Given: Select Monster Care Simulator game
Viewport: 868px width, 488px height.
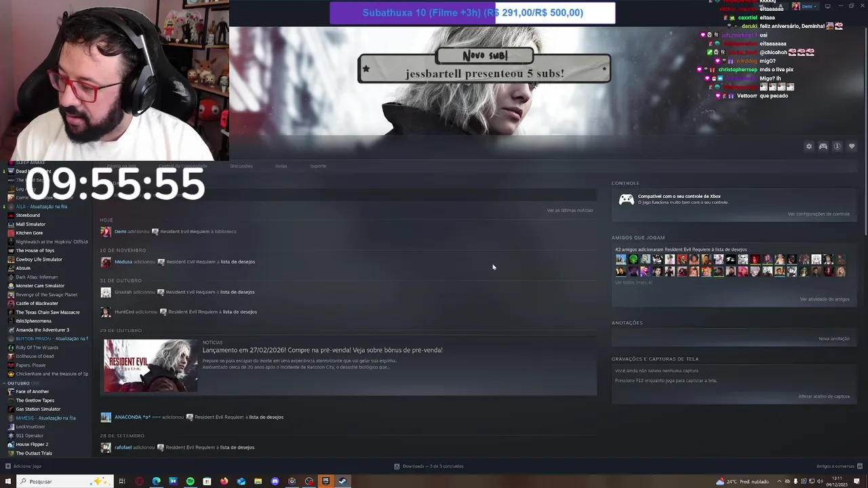Looking at the screenshot, I should click(40, 286).
